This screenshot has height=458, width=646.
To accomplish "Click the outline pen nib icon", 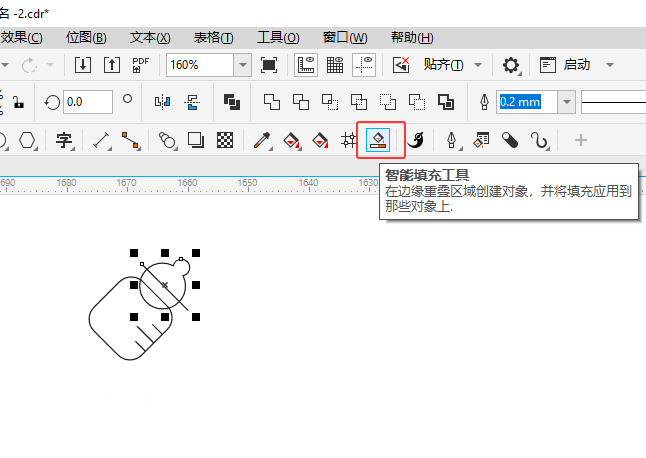I will tap(484, 102).
